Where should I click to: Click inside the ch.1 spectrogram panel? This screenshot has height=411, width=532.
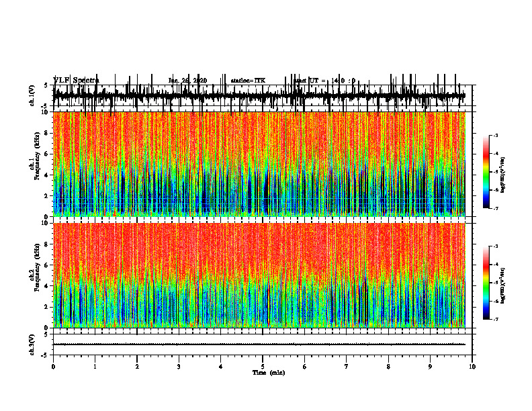[259, 164]
